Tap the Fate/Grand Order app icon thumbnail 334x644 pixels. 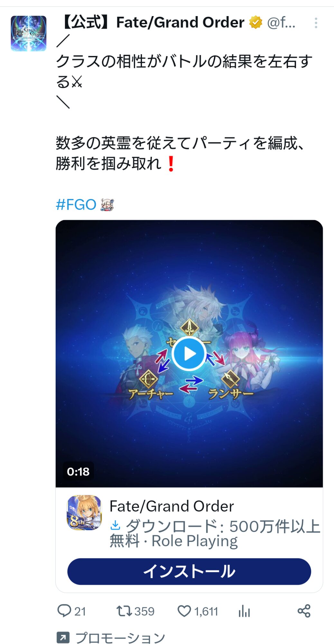(x=84, y=512)
